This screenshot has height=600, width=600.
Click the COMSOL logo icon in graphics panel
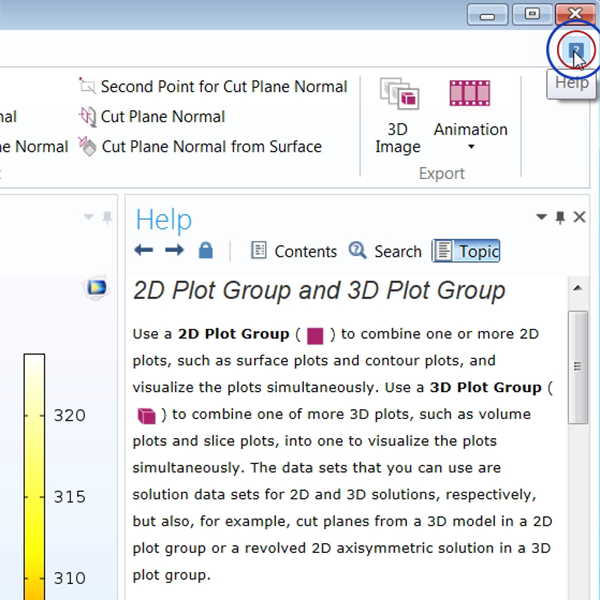pos(95,289)
